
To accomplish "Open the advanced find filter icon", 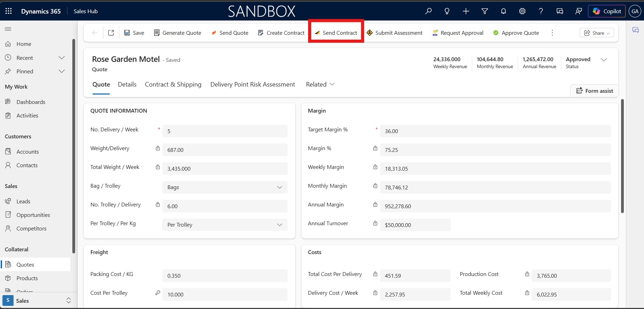I will [485, 11].
